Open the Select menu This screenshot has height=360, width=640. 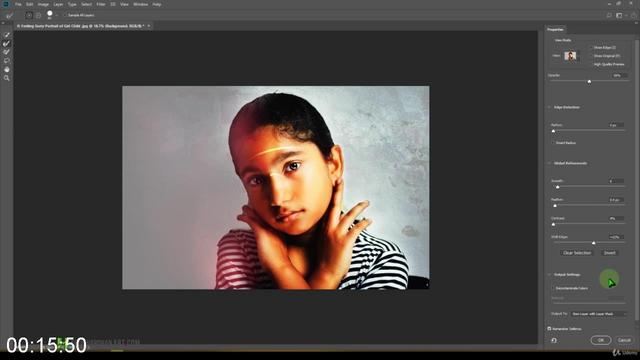coord(86,4)
